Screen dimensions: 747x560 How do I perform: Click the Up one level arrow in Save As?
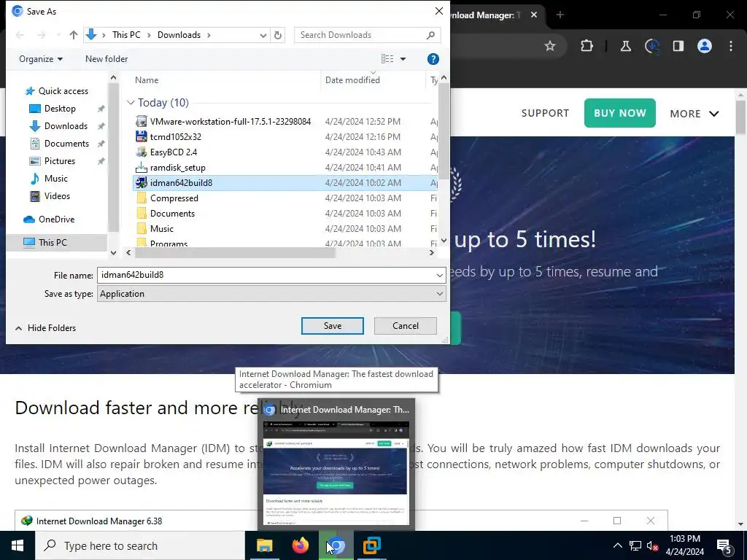[x=74, y=35]
